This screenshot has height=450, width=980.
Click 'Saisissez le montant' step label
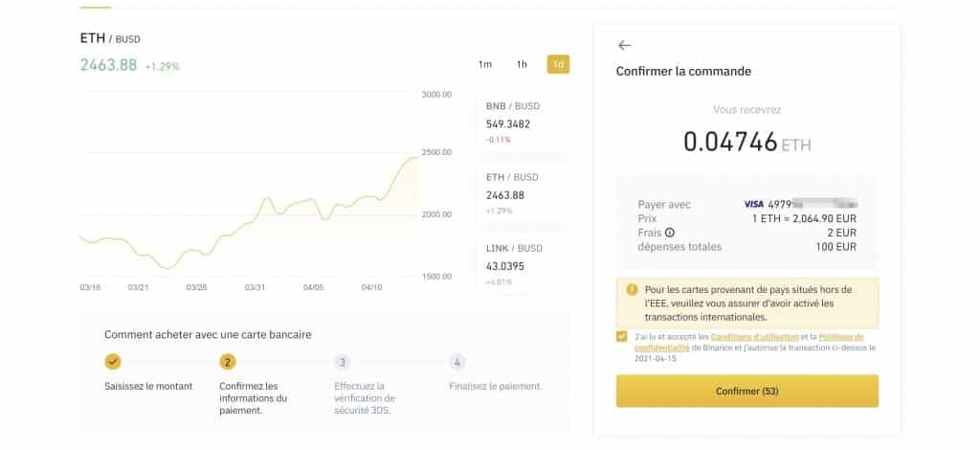148,386
